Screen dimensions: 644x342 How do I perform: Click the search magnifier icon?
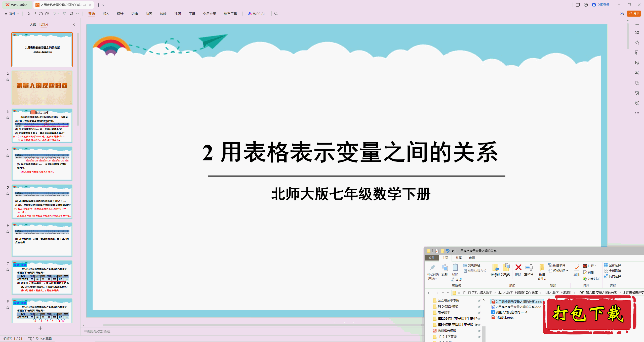[x=276, y=14]
